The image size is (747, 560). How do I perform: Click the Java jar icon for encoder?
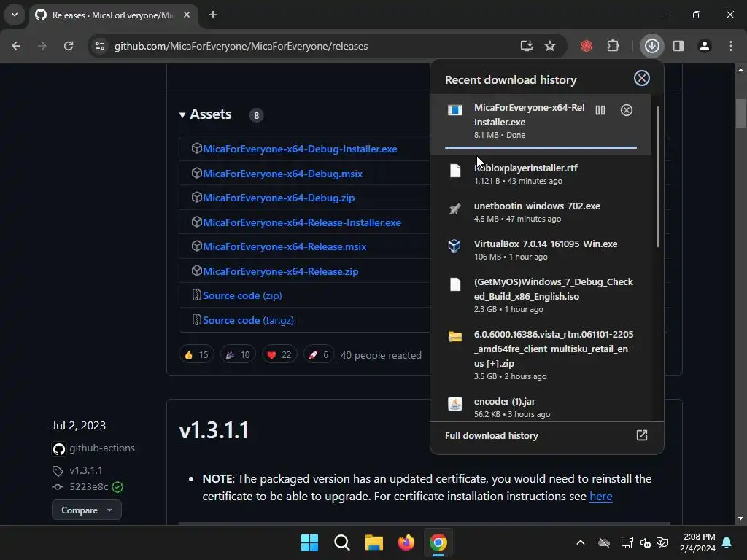point(455,404)
